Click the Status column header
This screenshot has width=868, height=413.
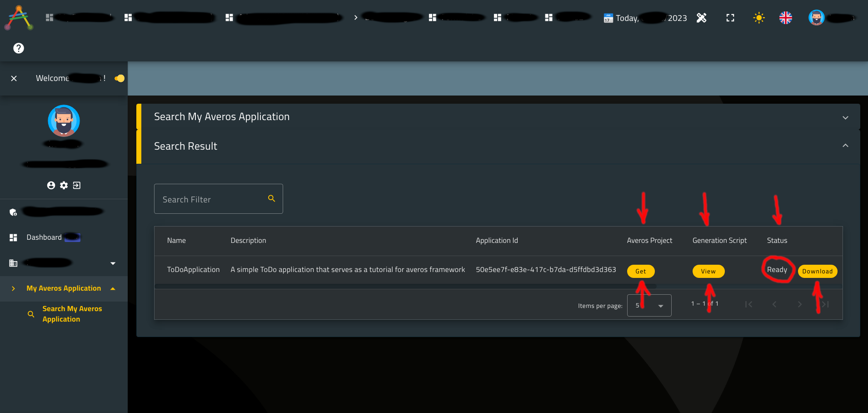pos(777,241)
